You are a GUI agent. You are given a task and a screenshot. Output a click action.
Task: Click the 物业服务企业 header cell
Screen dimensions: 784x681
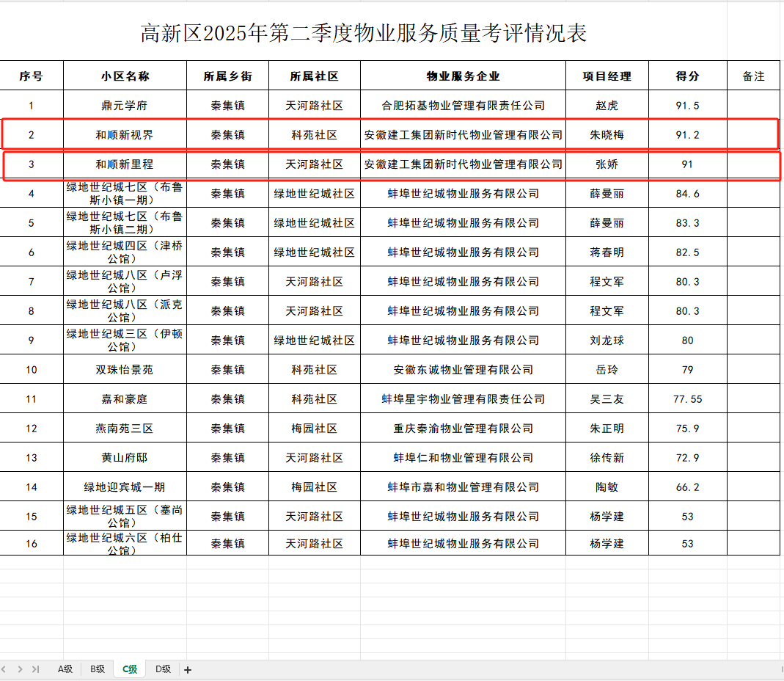463,76
